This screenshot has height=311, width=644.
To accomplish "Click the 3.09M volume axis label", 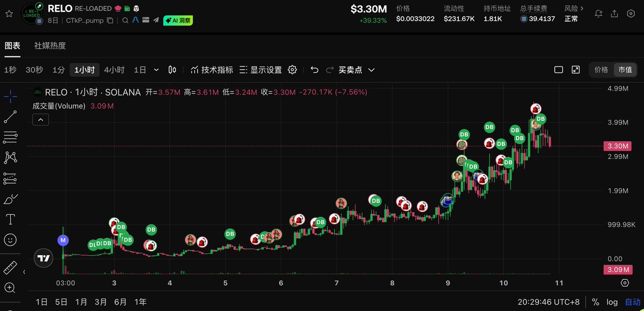I will tap(618, 270).
